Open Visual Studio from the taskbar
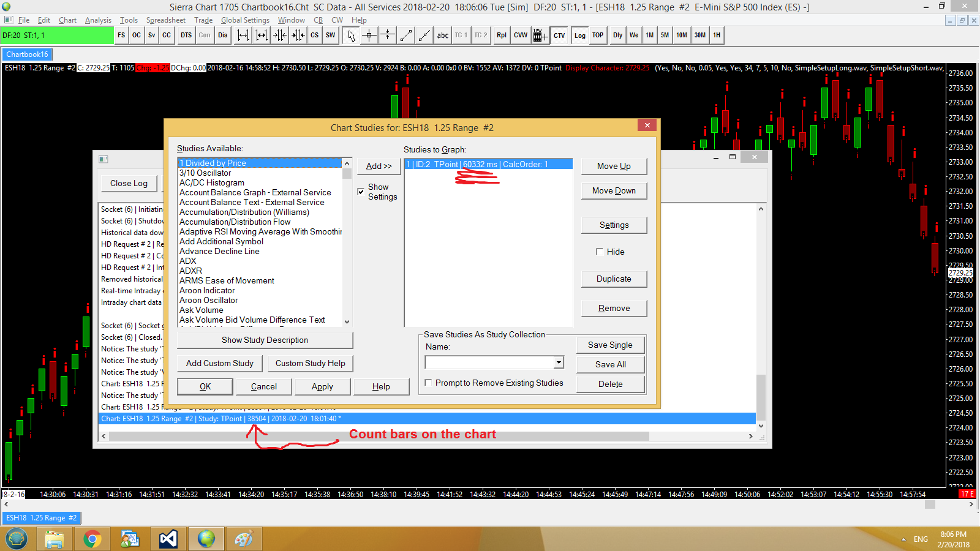Screen dimensions: 980x551 168,539
